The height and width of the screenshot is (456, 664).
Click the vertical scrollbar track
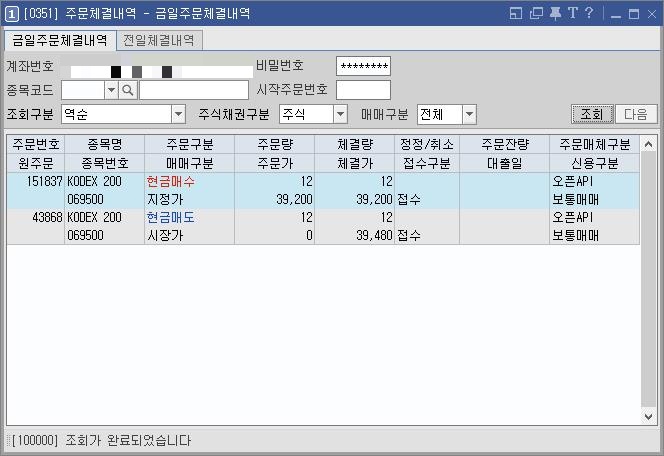[x=648, y=279]
